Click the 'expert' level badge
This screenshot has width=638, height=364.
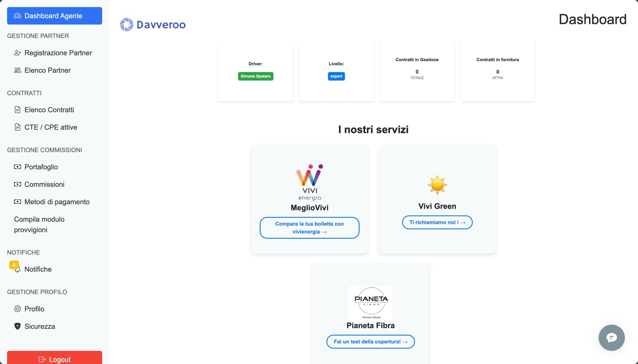tap(336, 76)
